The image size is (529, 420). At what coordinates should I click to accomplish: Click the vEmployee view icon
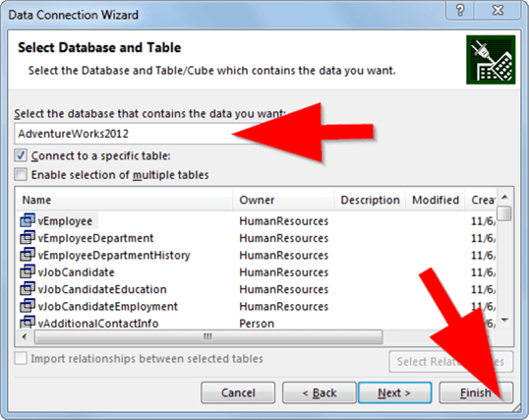click(x=28, y=220)
